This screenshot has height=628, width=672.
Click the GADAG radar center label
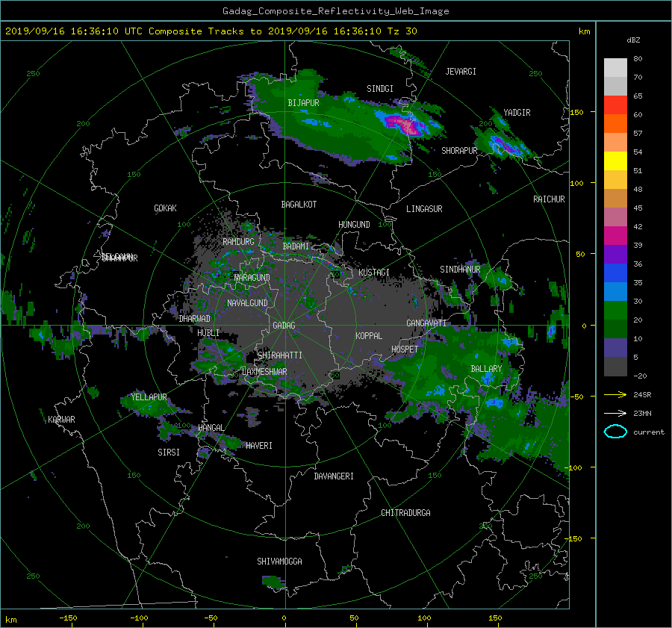point(284,326)
